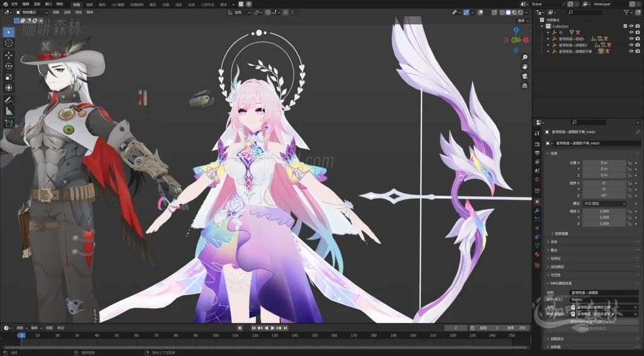Screen dimensions: 644x356
Task: Open the 添加 Add menu in viewport header
Action: 79,13
